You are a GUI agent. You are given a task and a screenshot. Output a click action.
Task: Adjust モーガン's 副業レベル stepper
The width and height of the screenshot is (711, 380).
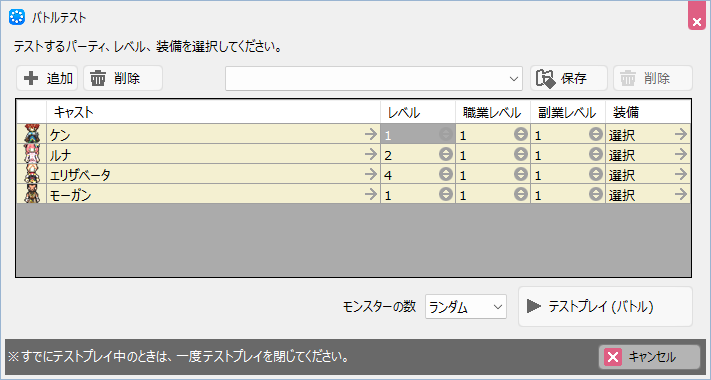pos(596,194)
